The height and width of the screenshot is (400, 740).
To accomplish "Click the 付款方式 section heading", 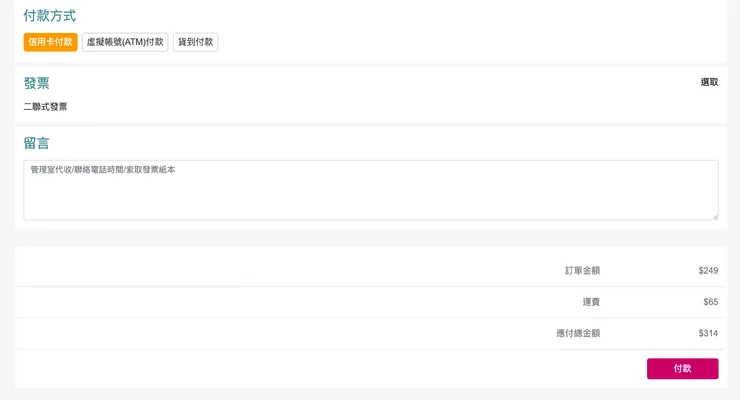I will [50, 16].
